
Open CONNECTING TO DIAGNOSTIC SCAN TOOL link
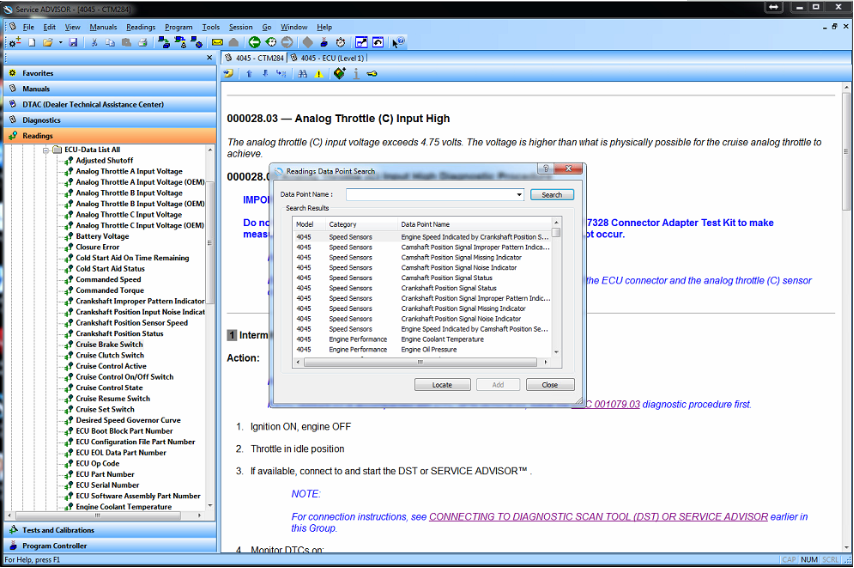coord(598,517)
